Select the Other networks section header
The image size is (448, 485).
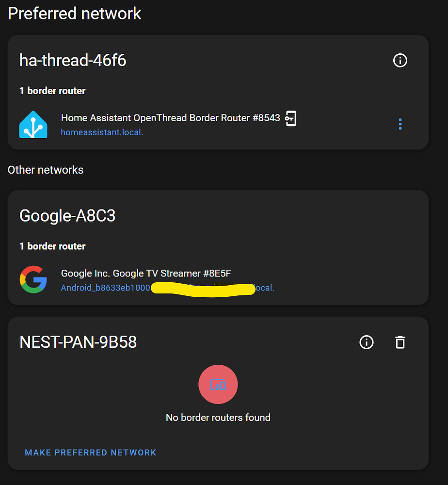(x=46, y=170)
